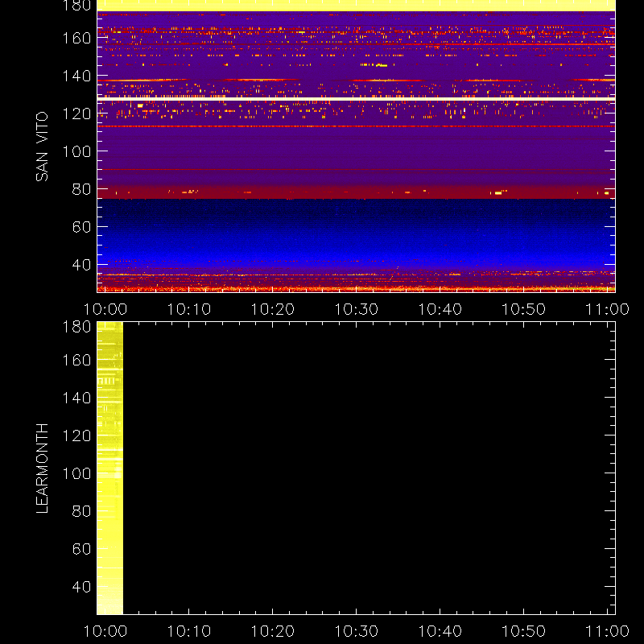Click the LEARMONTH axis label
The image size is (644, 644).
coord(42,469)
